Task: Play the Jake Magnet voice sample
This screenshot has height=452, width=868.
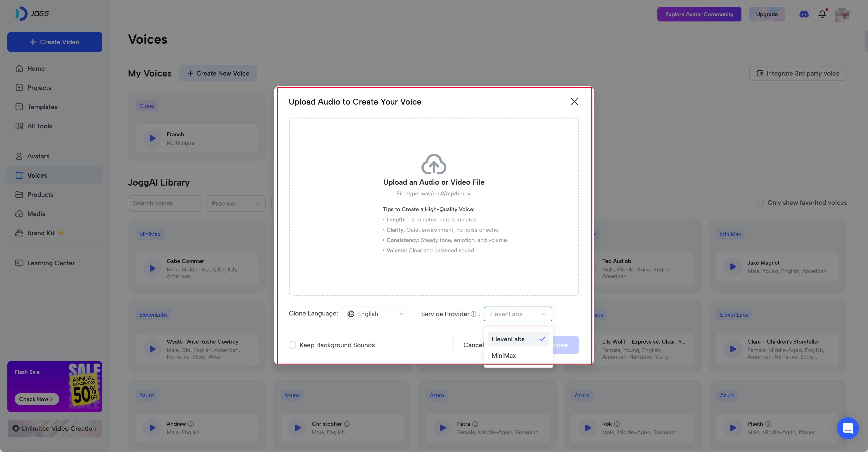Action: 733,267
